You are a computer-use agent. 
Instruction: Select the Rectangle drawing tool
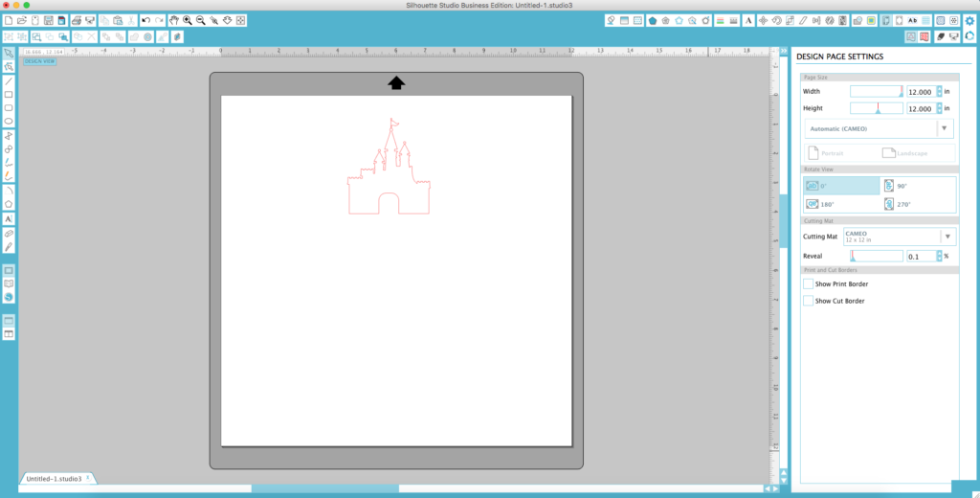point(9,95)
